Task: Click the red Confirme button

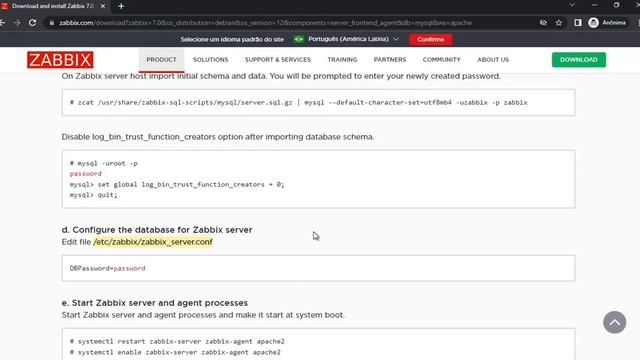Action: coord(431,40)
